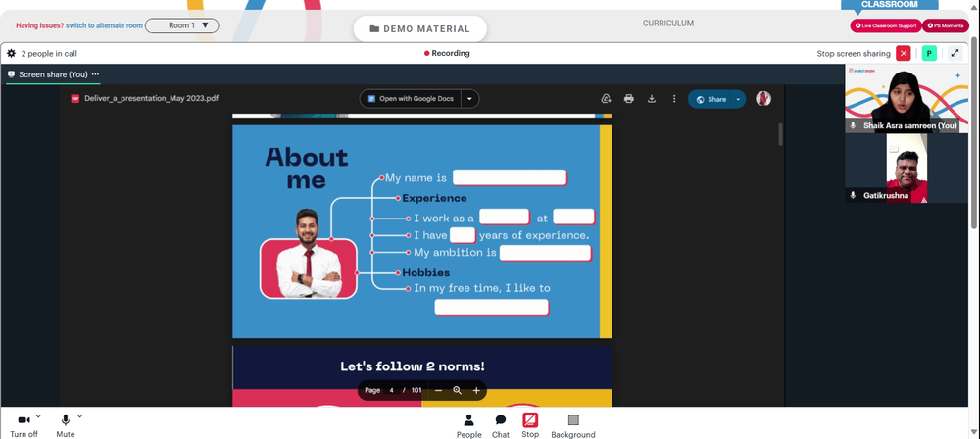Image resolution: width=980 pixels, height=439 pixels.
Task: Open the People panel
Action: pyautogui.click(x=468, y=426)
